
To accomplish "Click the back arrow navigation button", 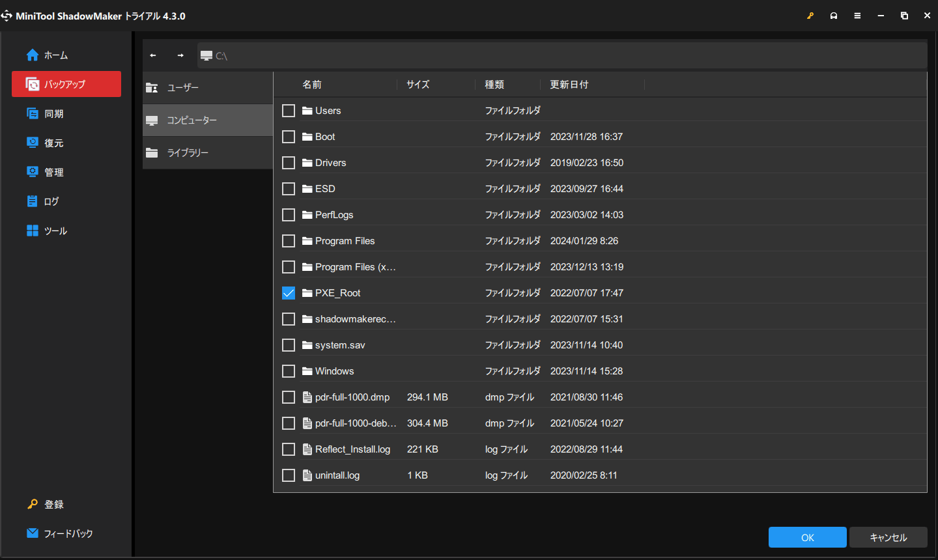I will click(x=153, y=55).
